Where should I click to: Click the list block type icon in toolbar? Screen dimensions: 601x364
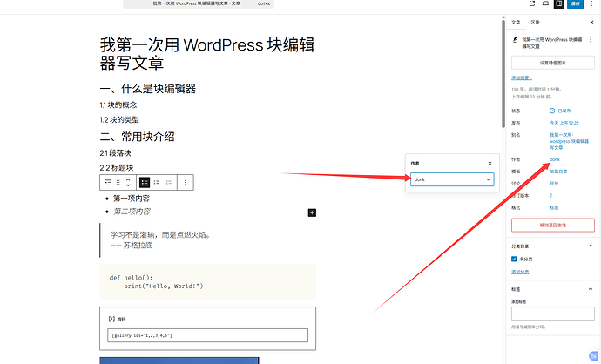[108, 182]
